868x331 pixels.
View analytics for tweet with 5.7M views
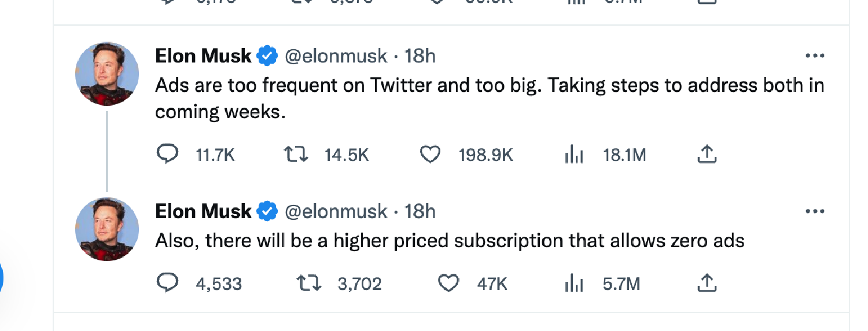coord(573,283)
